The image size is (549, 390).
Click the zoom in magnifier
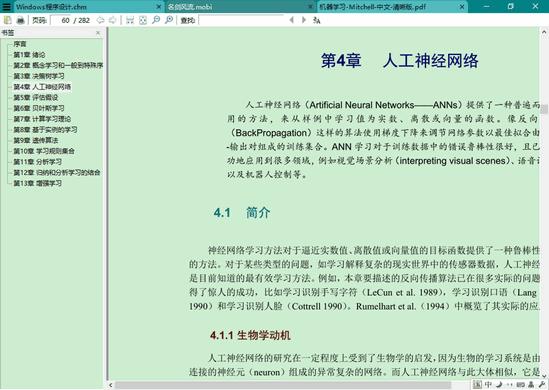coord(169,20)
